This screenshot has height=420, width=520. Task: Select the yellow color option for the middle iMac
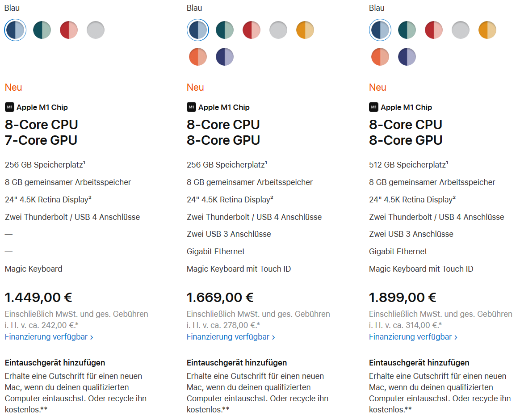305,30
